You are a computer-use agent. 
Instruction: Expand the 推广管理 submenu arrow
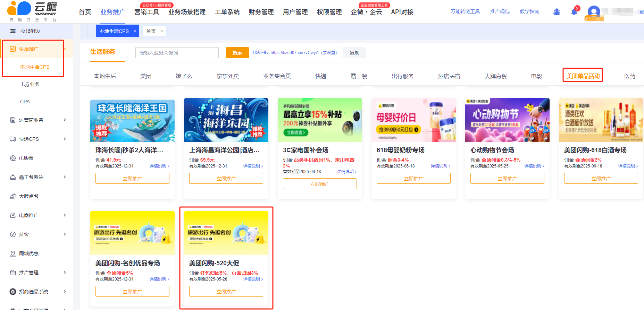65,273
